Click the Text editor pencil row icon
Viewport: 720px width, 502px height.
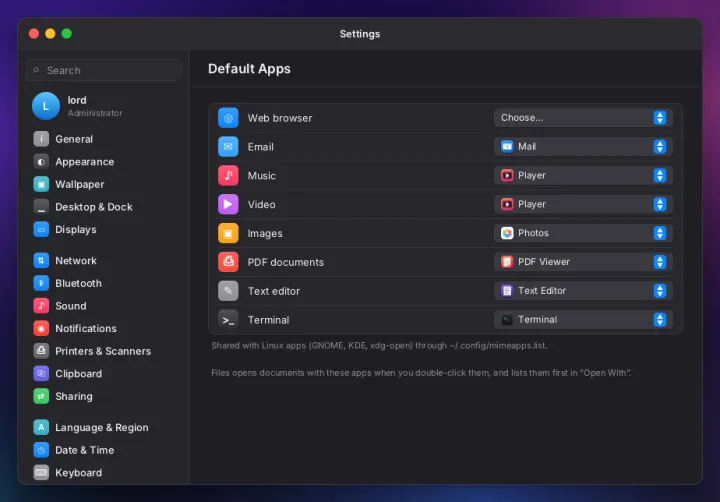[x=228, y=291]
